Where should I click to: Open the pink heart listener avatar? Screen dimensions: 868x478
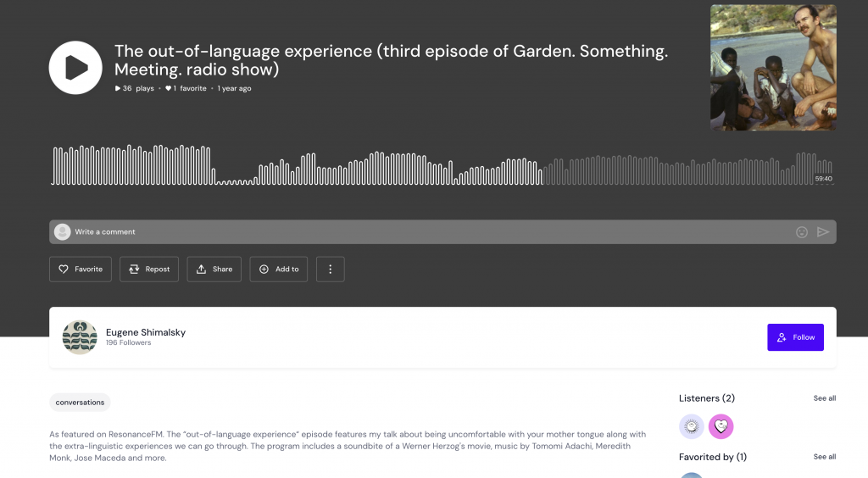[x=721, y=426]
